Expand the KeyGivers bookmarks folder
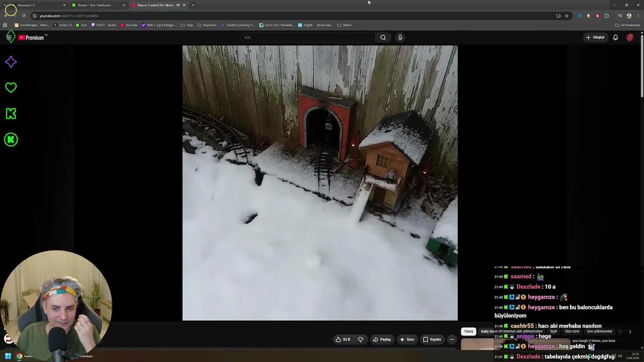The width and height of the screenshot is (644, 362). click(x=207, y=25)
